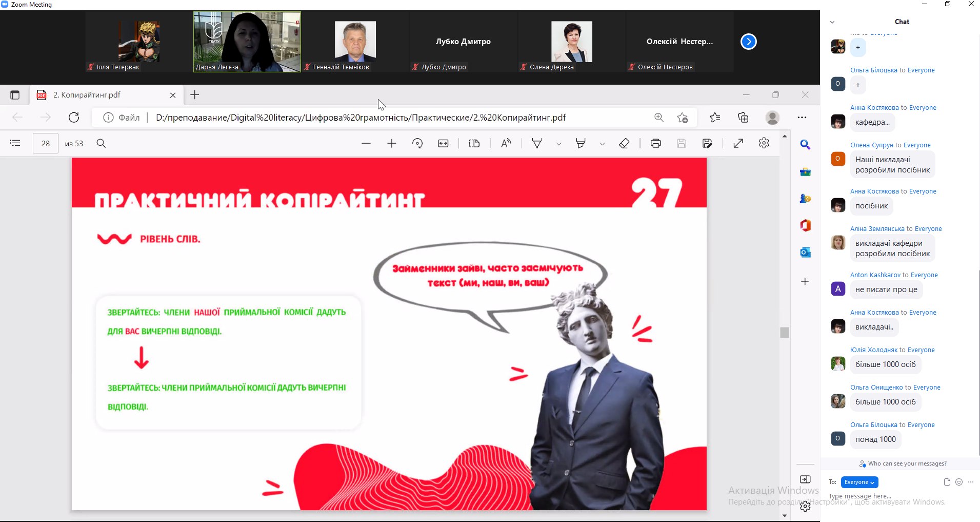980x522 pixels.
Task: Open browser Collections
Action: tap(743, 118)
